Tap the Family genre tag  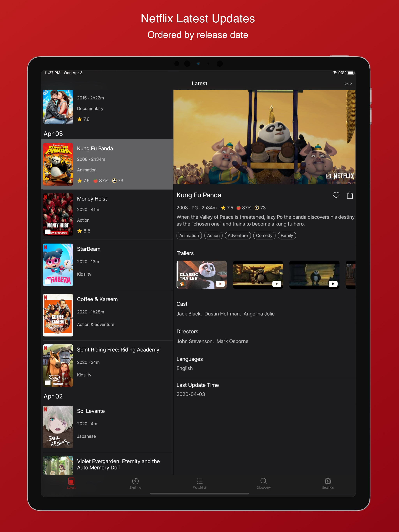click(x=287, y=235)
